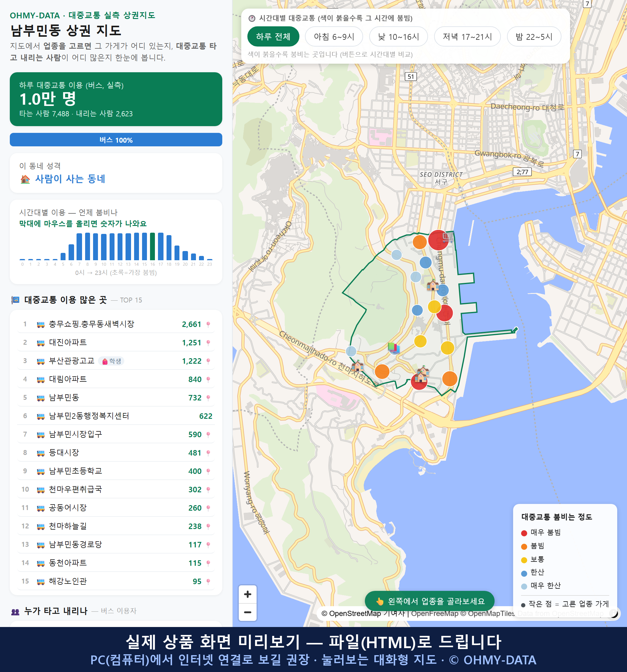Click the bus icon beside 충무쇼핑.충무동새벽시장
Screen dimensions: 627x672
(x=40, y=325)
